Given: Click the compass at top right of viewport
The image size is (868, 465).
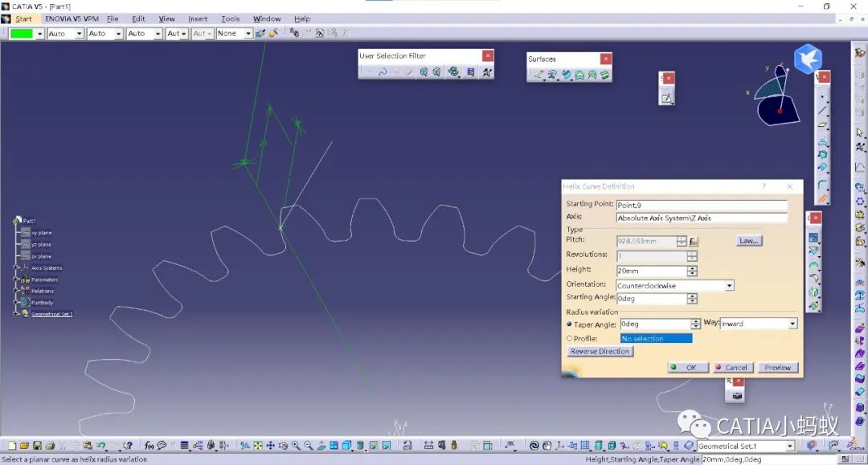Looking at the screenshot, I should coord(776,95).
